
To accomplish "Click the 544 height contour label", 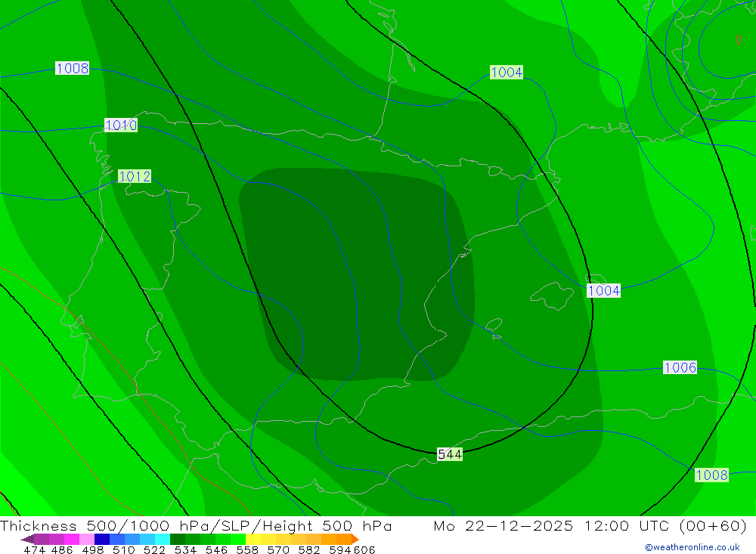I will coord(449,454).
